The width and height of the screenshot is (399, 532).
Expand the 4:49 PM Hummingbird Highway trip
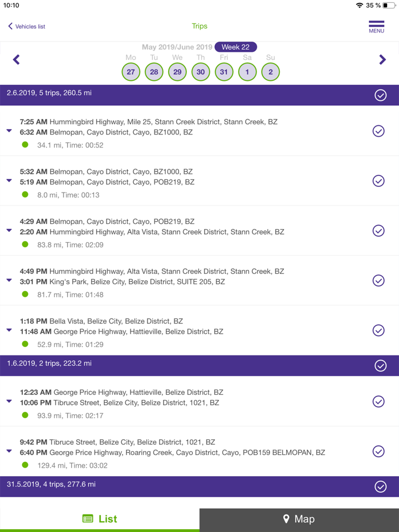point(9,281)
